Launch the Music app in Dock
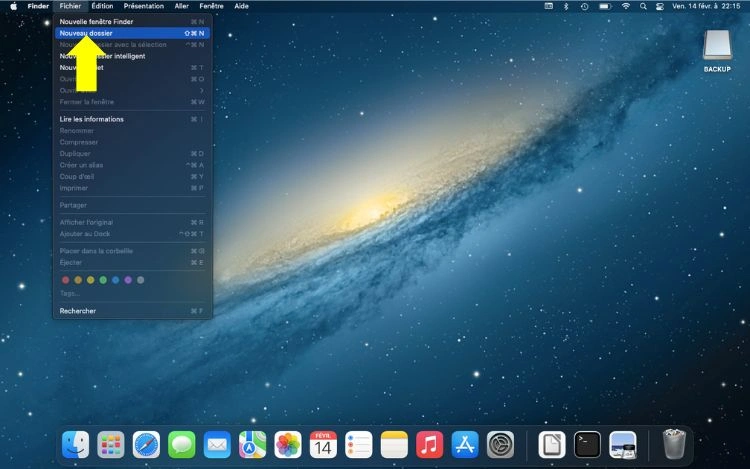Image resolution: width=750 pixels, height=469 pixels. click(x=429, y=445)
